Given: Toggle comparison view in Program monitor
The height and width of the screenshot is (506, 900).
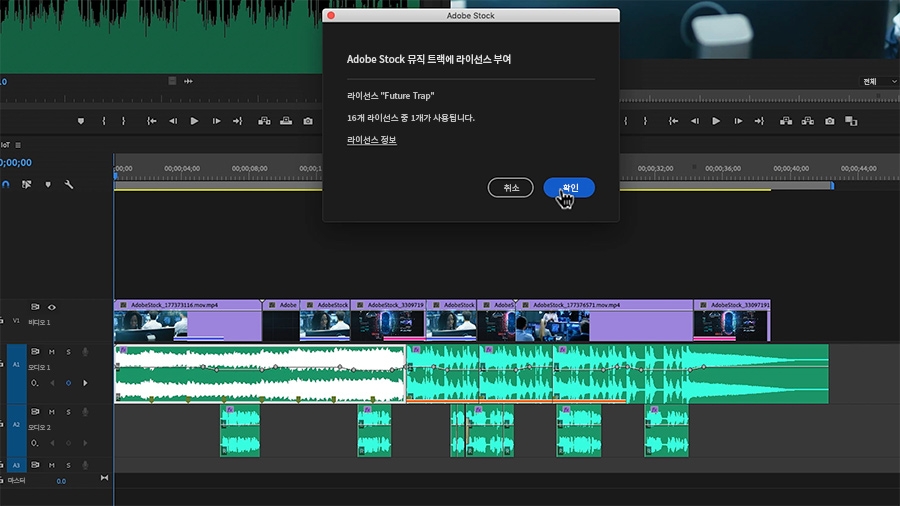Looking at the screenshot, I should pyautogui.click(x=851, y=121).
